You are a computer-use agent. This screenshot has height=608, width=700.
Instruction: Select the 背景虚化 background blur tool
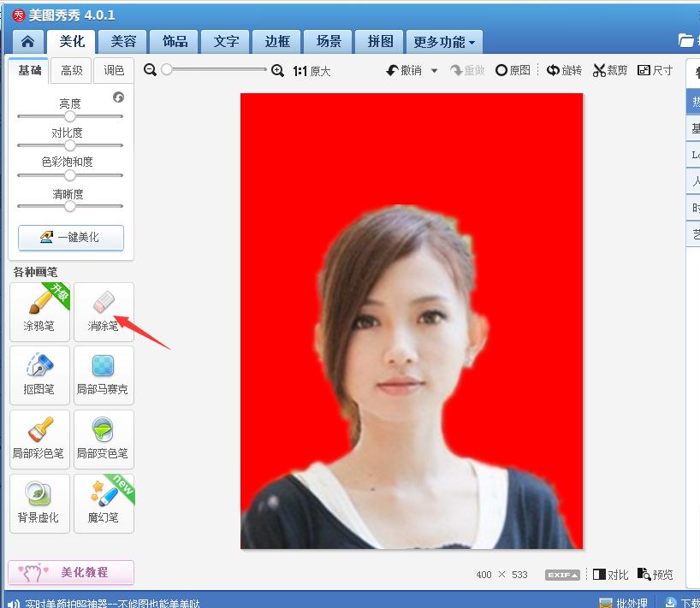pyautogui.click(x=39, y=503)
